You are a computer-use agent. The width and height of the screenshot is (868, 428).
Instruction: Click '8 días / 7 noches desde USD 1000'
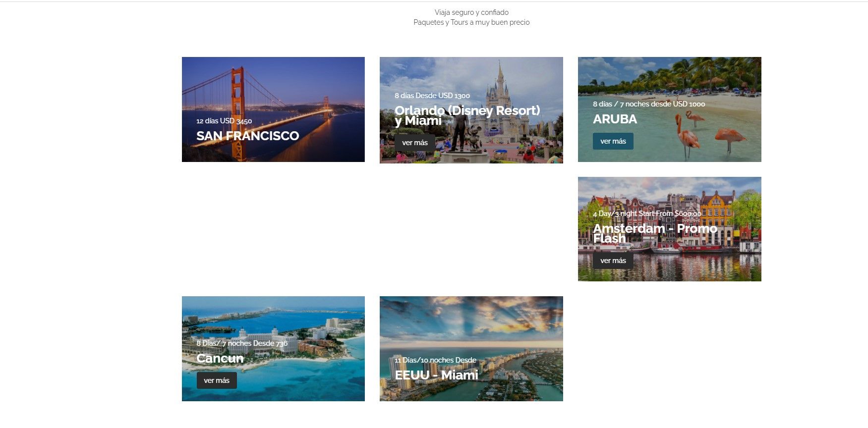pos(649,104)
